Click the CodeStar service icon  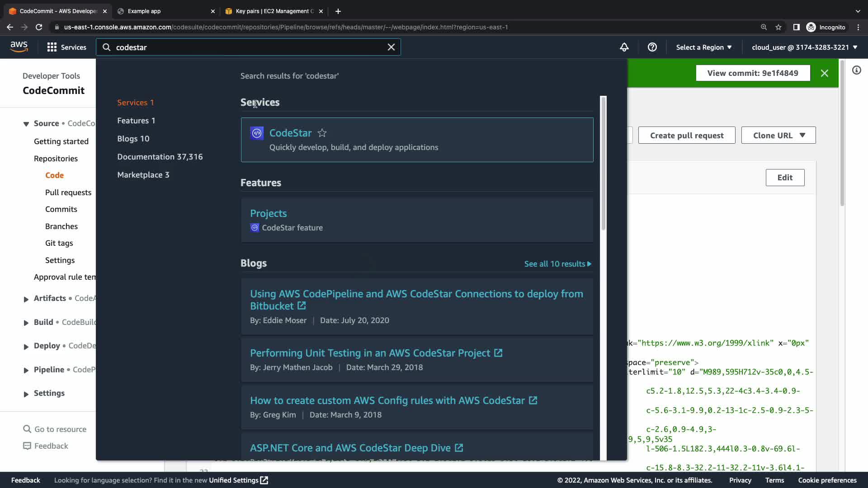(257, 133)
